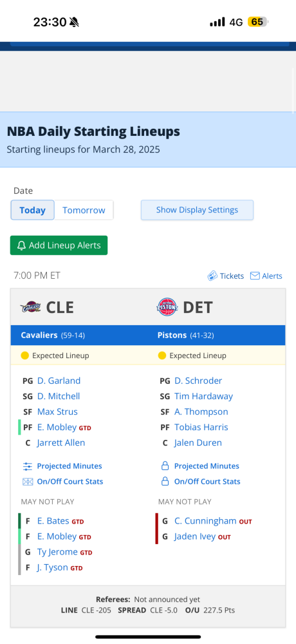296x644 pixels.
Task: Tap the Tickets icon
Action: pyautogui.click(x=212, y=276)
